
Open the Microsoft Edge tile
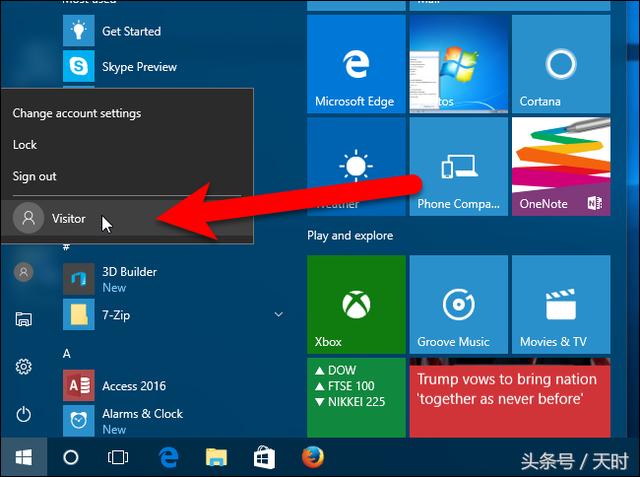coord(356,64)
